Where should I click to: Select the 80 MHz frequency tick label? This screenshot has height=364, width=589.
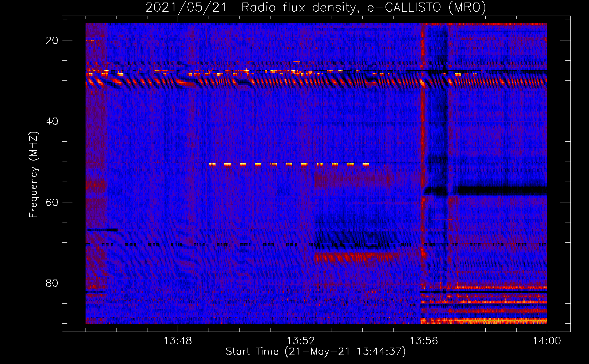[52, 283]
